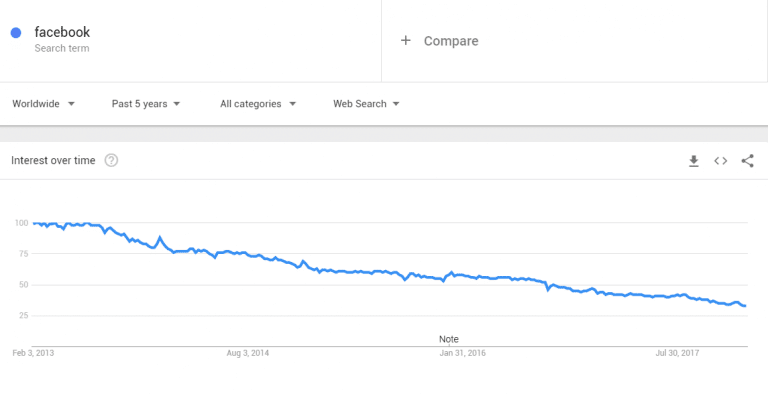Screen dimensions: 768x396
Task: Click the Jan 31, 2016 date label
Action: point(463,353)
